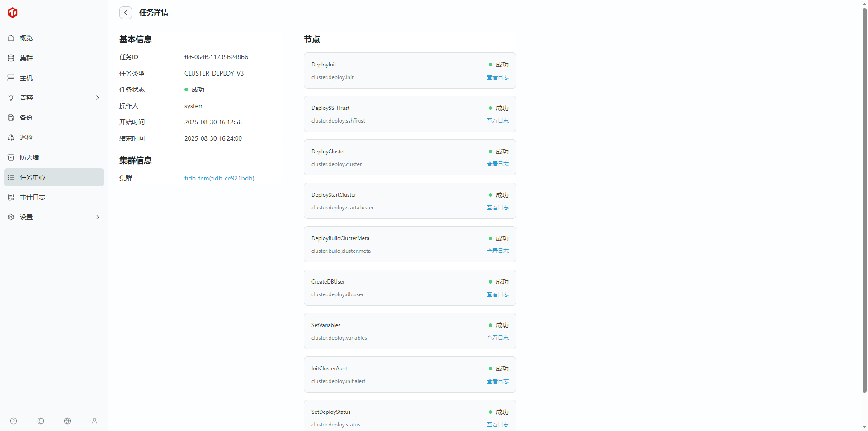View logs for the CreateDBUser node
This screenshot has width=868, height=431.
pyautogui.click(x=497, y=294)
